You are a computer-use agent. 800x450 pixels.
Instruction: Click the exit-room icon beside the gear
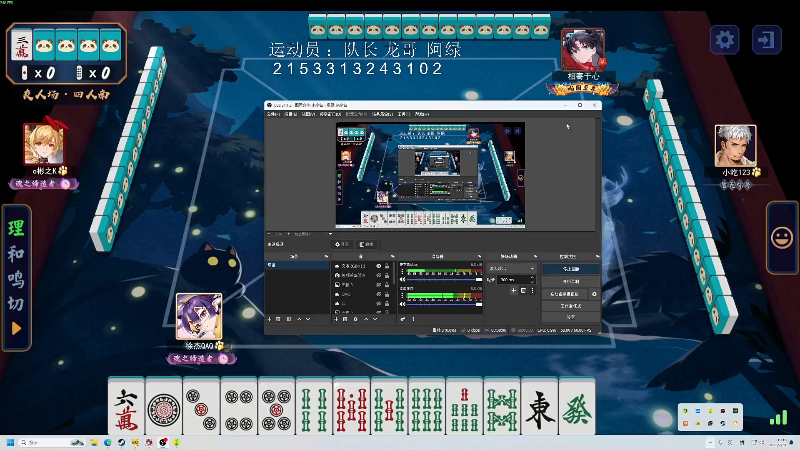pos(766,39)
